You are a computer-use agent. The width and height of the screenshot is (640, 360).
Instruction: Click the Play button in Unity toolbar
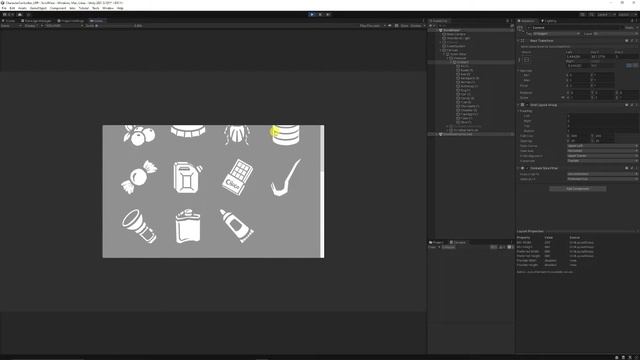[x=312, y=14]
